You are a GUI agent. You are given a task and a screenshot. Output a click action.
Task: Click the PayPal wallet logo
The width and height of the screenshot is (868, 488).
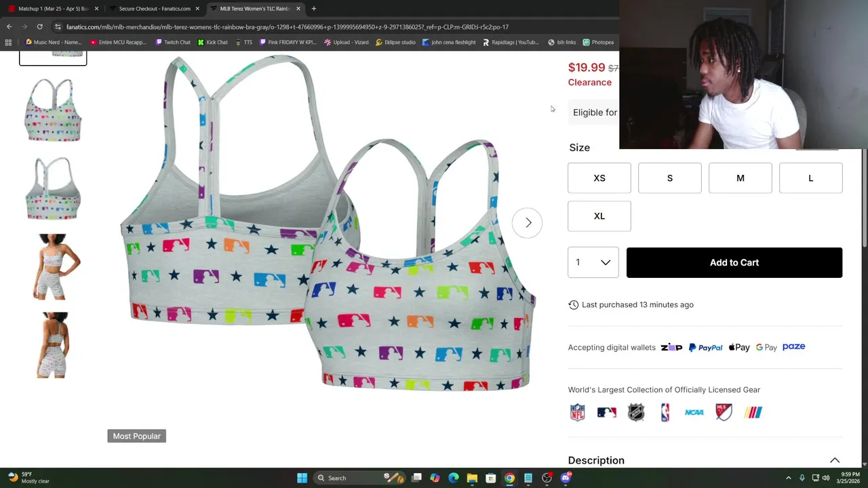705,347
